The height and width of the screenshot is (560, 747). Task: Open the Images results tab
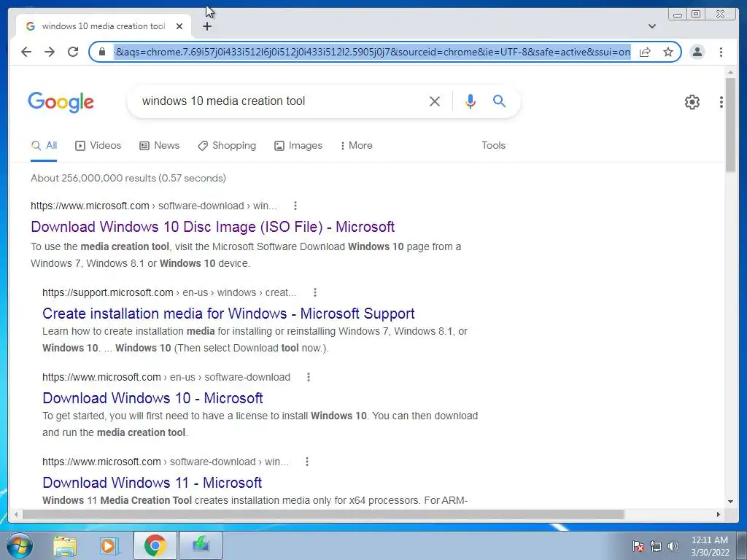(298, 146)
